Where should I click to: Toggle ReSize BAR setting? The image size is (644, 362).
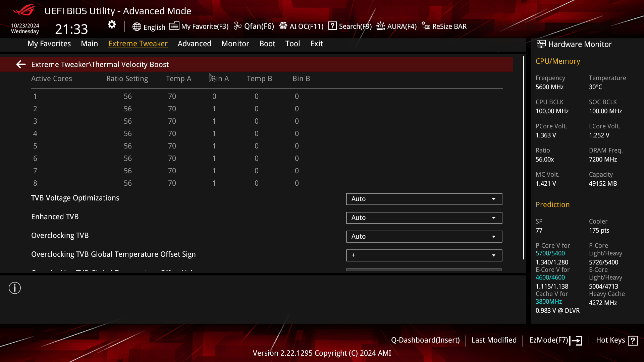[444, 26]
